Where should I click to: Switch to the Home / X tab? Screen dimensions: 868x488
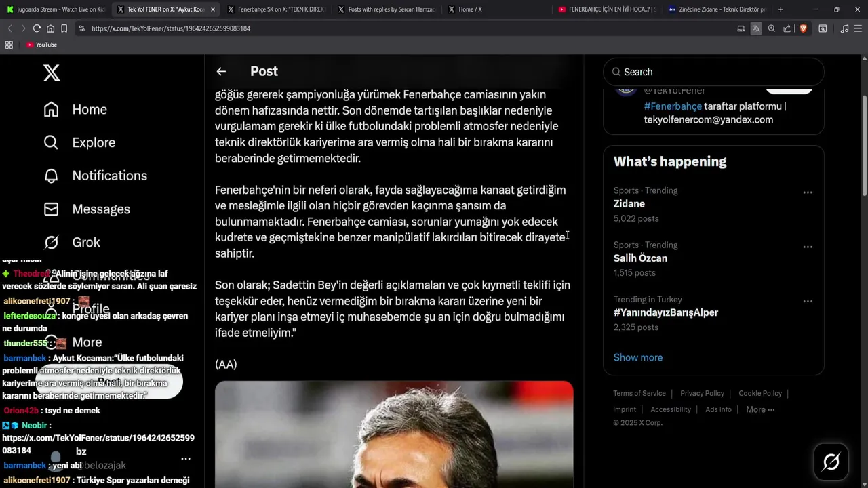click(x=496, y=9)
